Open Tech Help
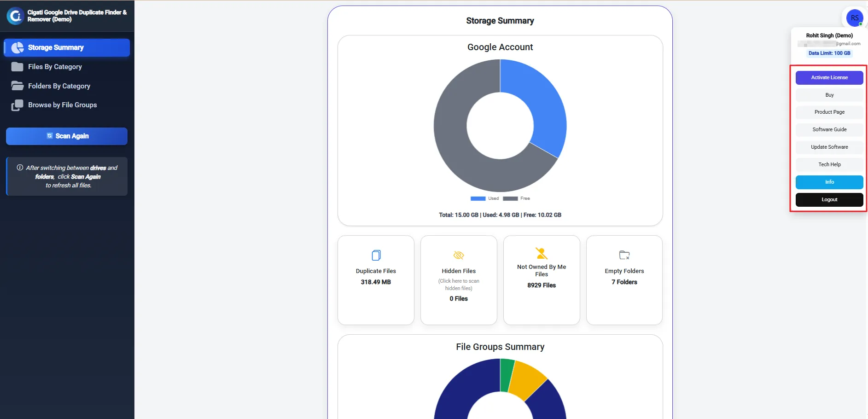868x419 pixels. 829,164
